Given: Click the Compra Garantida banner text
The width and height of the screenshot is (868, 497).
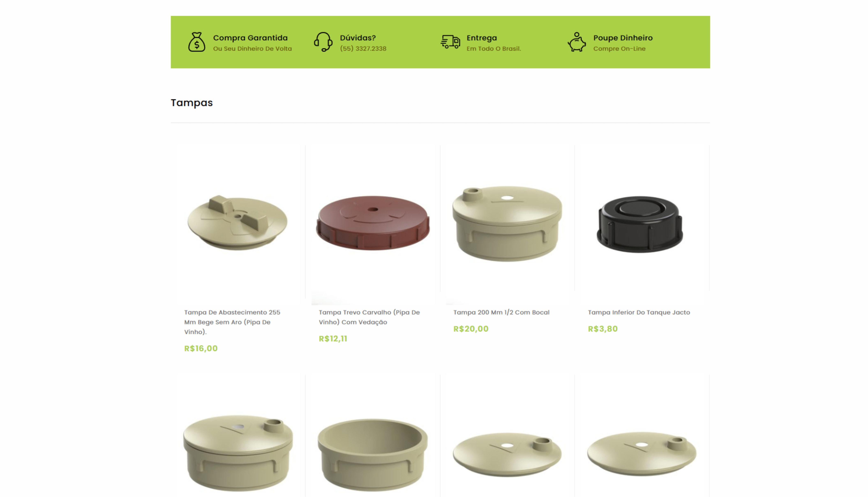Looking at the screenshot, I should (x=250, y=38).
